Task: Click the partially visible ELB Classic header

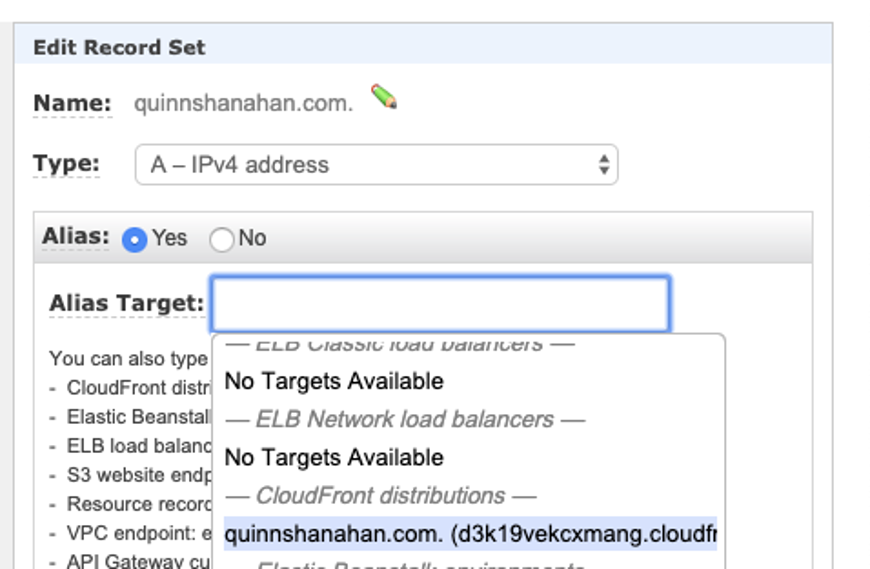Action: pos(399,345)
